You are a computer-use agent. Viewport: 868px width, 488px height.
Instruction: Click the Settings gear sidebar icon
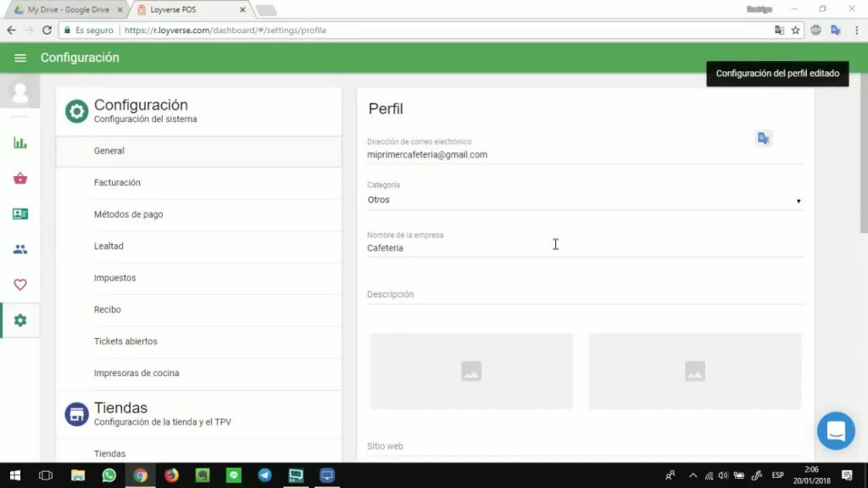pyautogui.click(x=20, y=320)
